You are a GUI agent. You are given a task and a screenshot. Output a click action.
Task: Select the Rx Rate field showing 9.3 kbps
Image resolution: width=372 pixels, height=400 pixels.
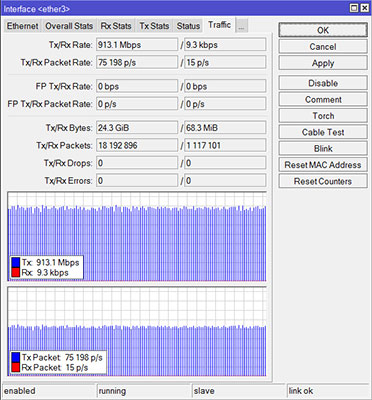tap(225, 45)
